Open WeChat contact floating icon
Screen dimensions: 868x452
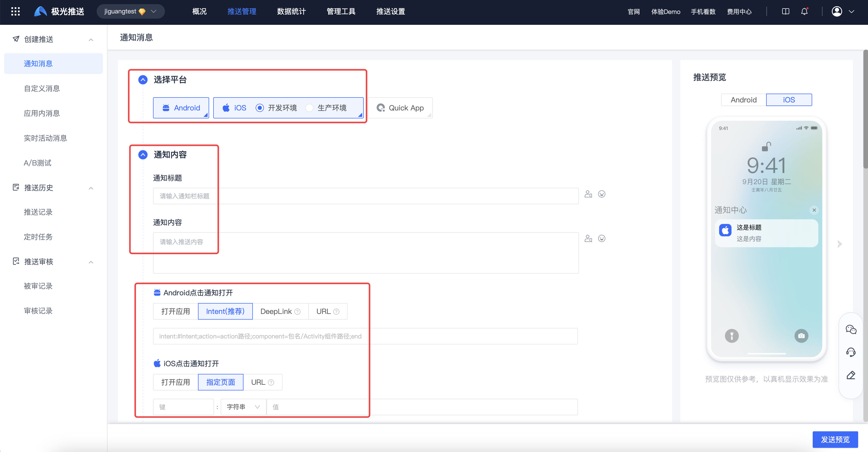[x=851, y=329]
